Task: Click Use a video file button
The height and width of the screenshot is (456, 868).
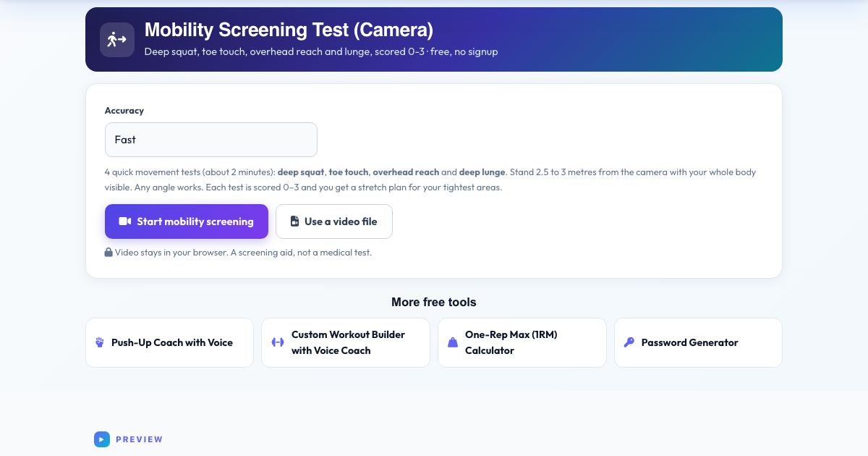Action: coord(334,221)
